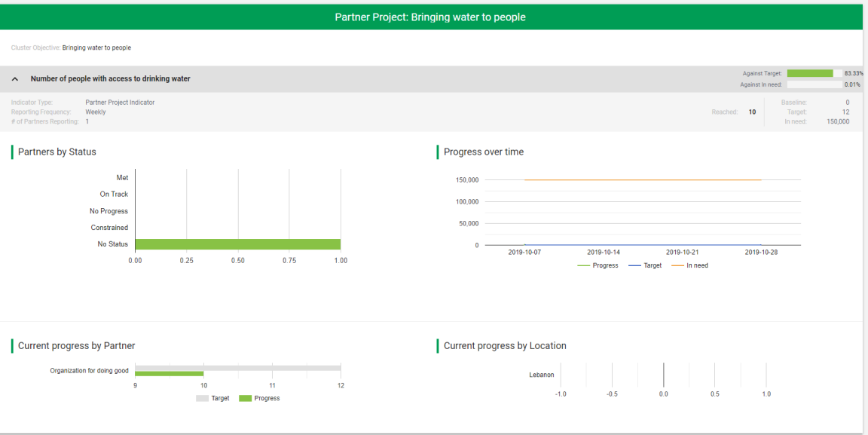Click 'Current progress by Partner' heading
868x435 pixels.
point(76,346)
